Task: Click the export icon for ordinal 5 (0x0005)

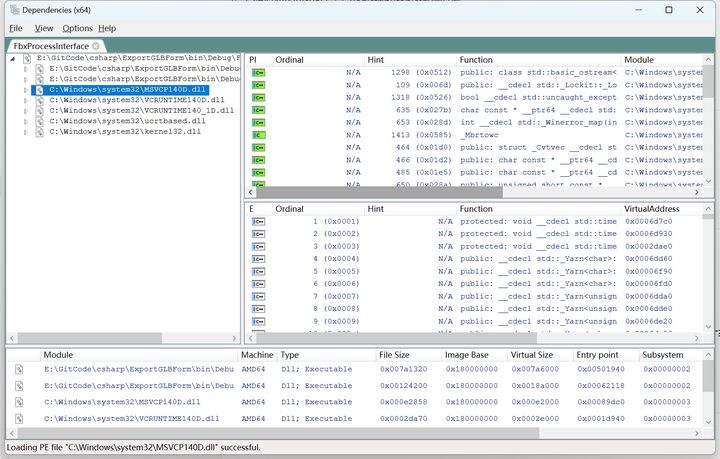Action: tap(259, 271)
